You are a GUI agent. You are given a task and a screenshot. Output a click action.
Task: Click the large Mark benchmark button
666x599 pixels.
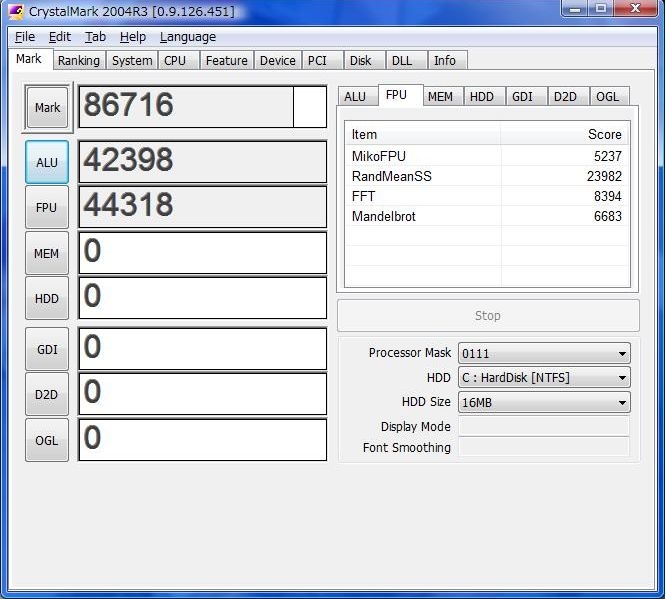coord(47,107)
